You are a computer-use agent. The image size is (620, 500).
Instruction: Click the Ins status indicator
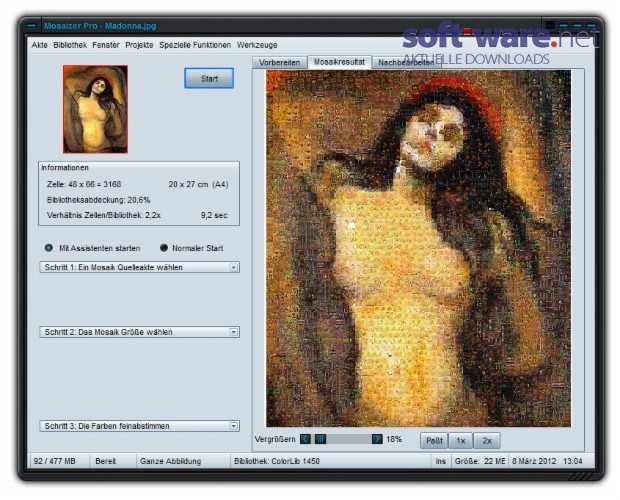click(x=440, y=461)
